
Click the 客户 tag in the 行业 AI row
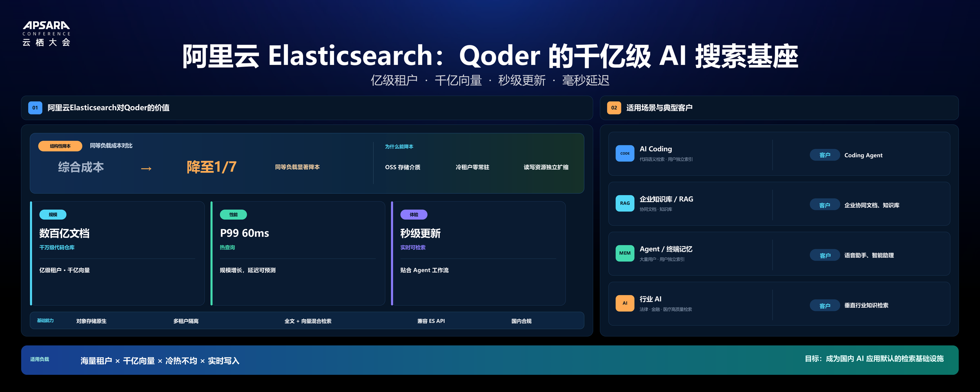[x=825, y=306]
